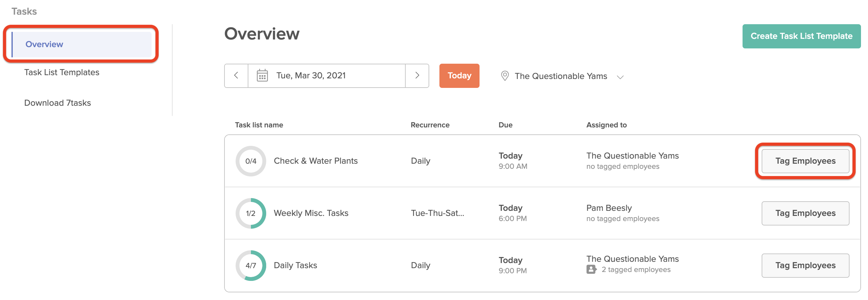Tag Employees for Check & Water Plants
Viewport: 868px width, 300px height.
805,161
